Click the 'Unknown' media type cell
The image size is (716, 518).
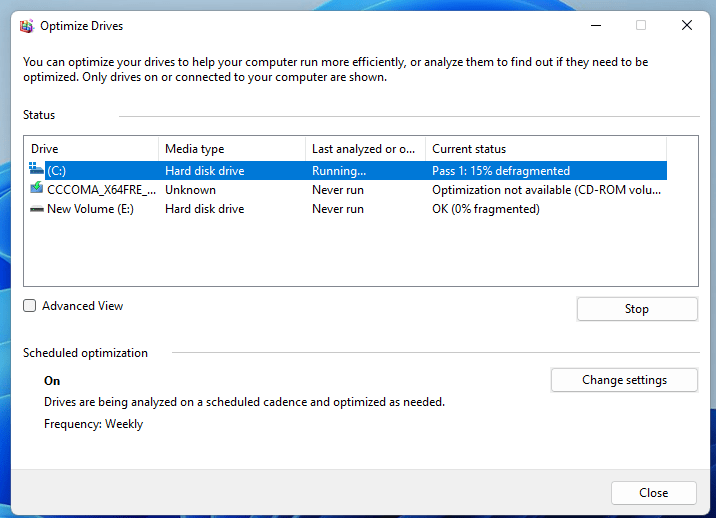(190, 190)
